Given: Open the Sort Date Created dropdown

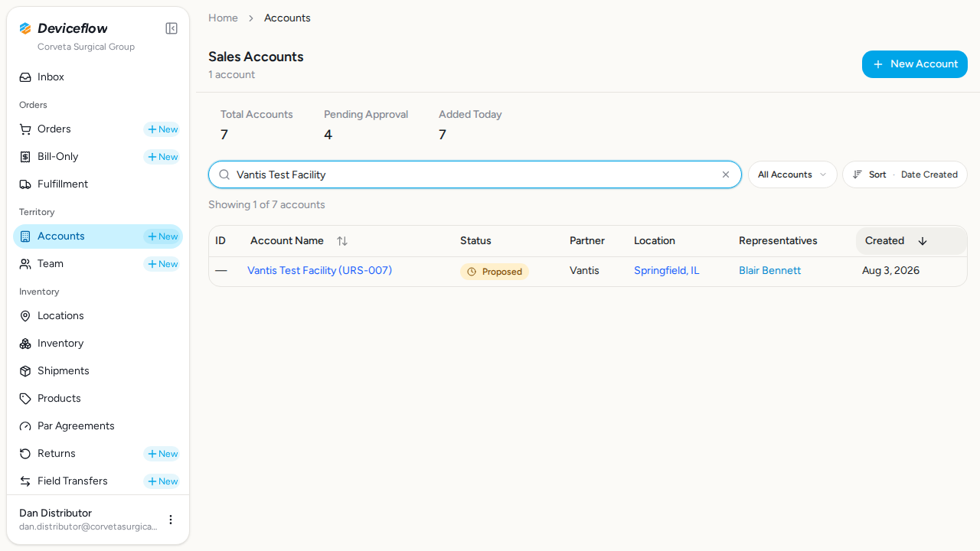Looking at the screenshot, I should point(905,174).
